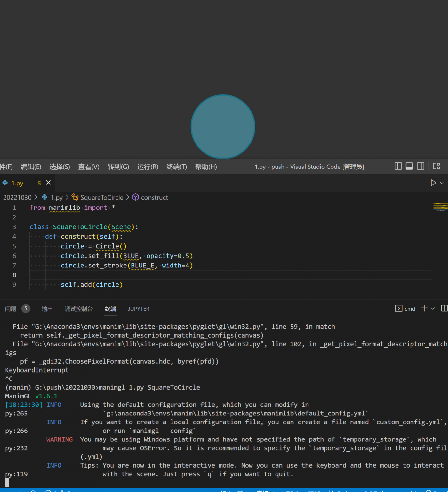
Task: Click the Python file icon beside 1.py in breadcrumbs
Action: tap(44, 197)
